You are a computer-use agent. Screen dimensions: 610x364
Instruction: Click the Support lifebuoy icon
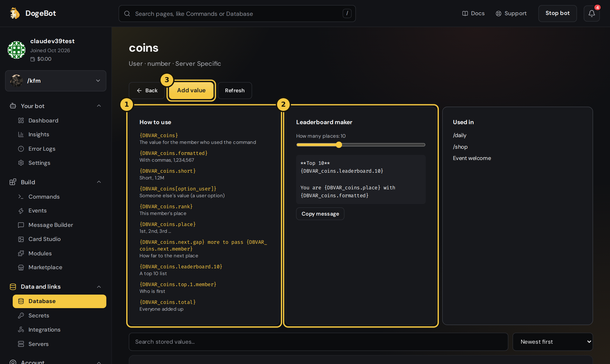pyautogui.click(x=498, y=14)
